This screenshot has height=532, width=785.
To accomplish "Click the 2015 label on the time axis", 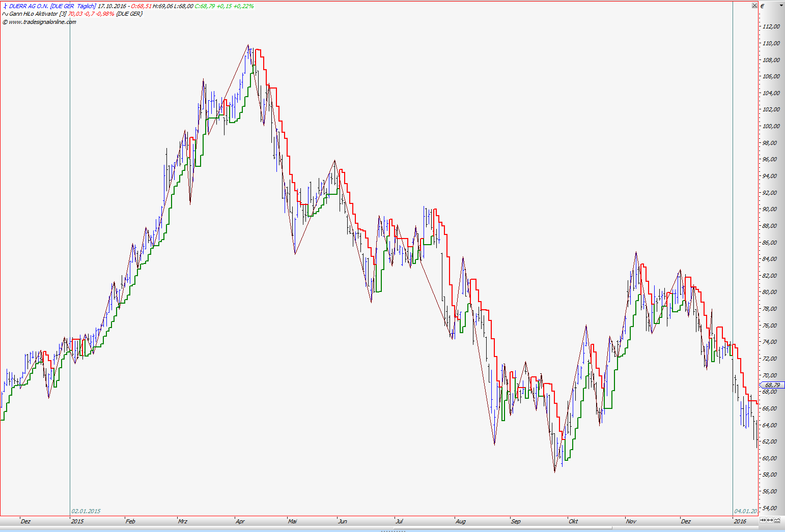I will tap(77, 521).
